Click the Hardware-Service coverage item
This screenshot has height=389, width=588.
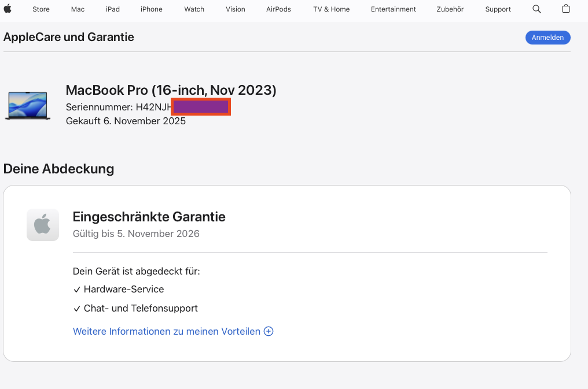pyautogui.click(x=119, y=289)
